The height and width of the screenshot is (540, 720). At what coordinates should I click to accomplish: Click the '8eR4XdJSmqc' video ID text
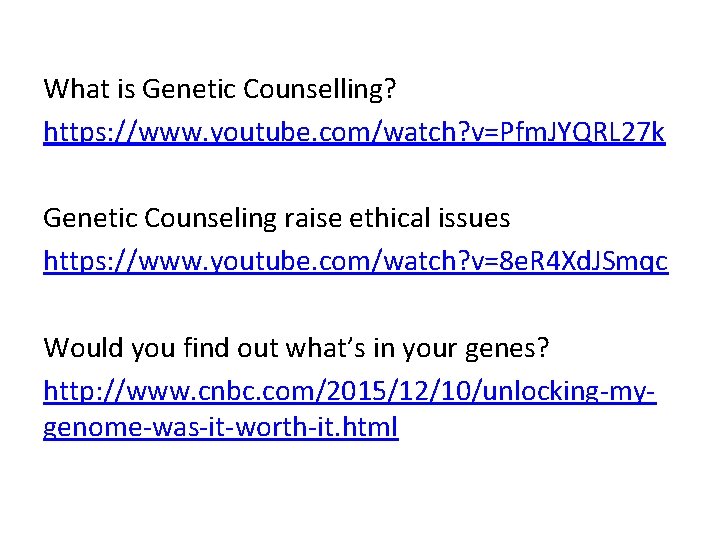coord(584,261)
